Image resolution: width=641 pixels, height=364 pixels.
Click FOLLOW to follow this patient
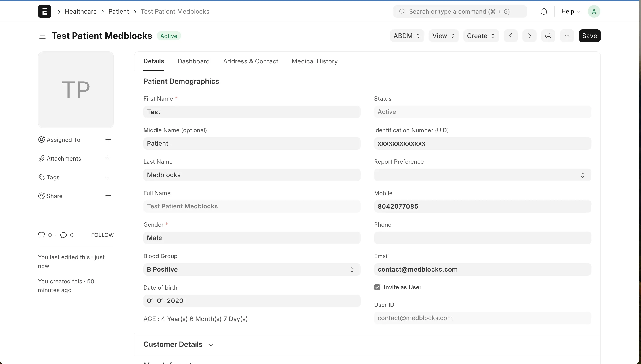(103, 235)
